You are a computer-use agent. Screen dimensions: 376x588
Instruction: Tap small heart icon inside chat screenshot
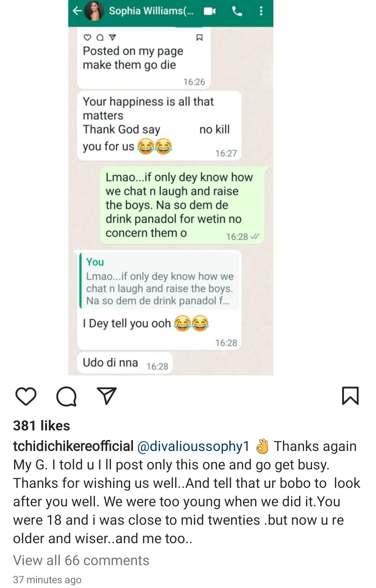pos(87,38)
